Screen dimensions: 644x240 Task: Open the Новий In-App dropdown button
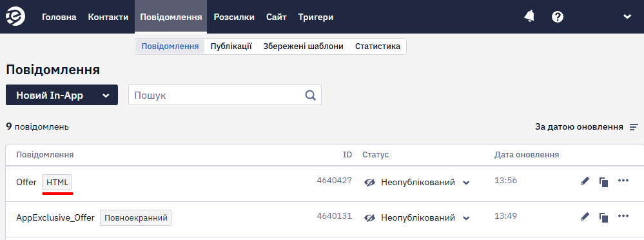(x=62, y=95)
